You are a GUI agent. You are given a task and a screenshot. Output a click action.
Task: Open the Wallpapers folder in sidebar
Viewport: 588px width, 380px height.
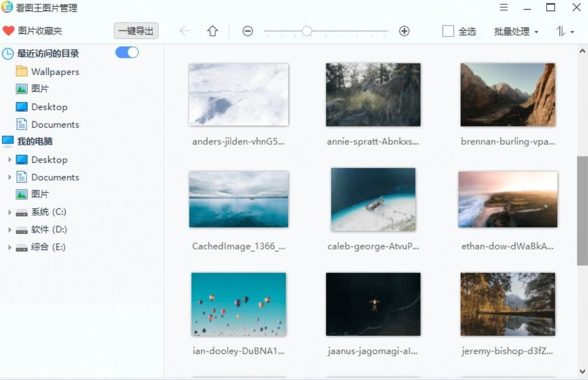(54, 71)
